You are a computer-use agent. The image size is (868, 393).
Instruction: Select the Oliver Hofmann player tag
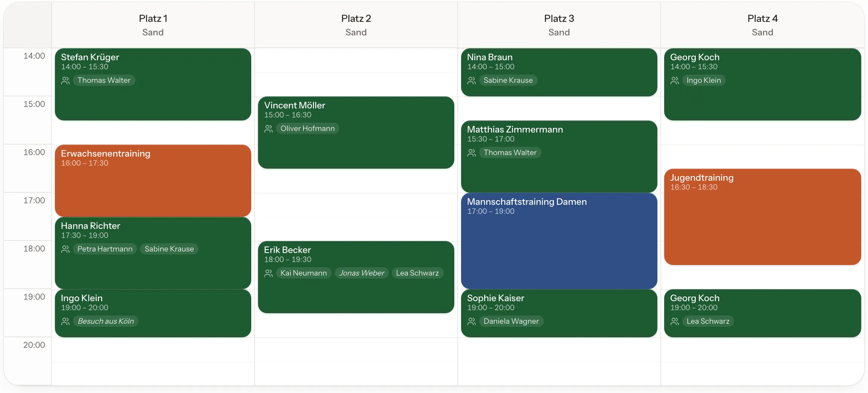308,128
